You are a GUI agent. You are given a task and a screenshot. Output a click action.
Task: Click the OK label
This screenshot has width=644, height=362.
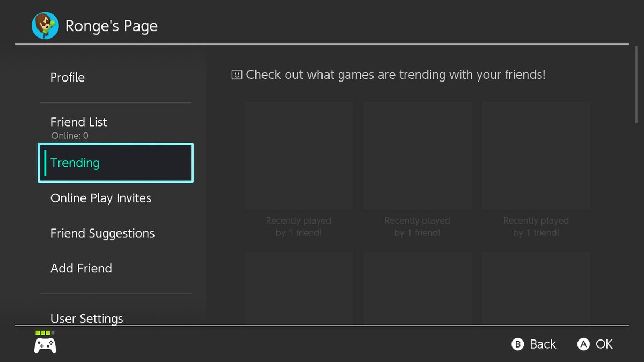coord(604,344)
